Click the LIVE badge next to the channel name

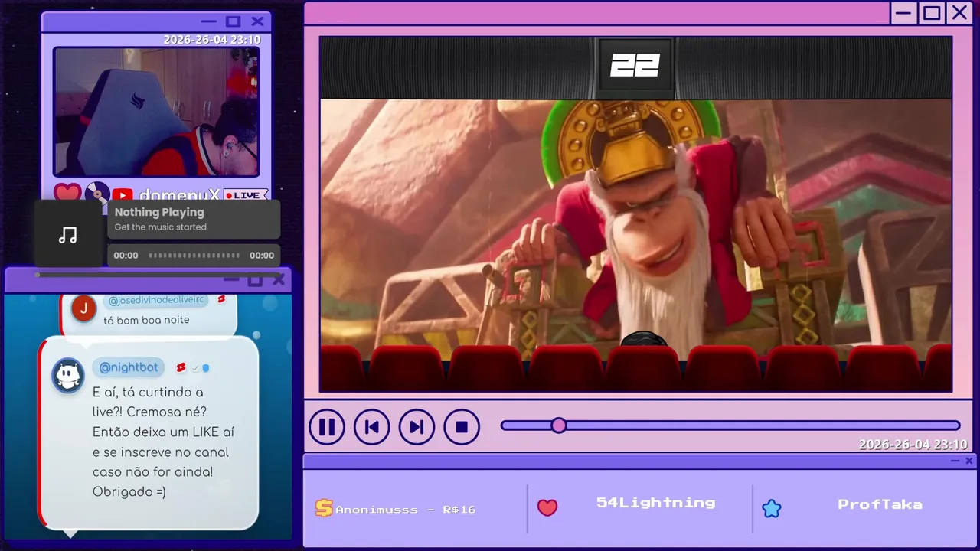246,195
